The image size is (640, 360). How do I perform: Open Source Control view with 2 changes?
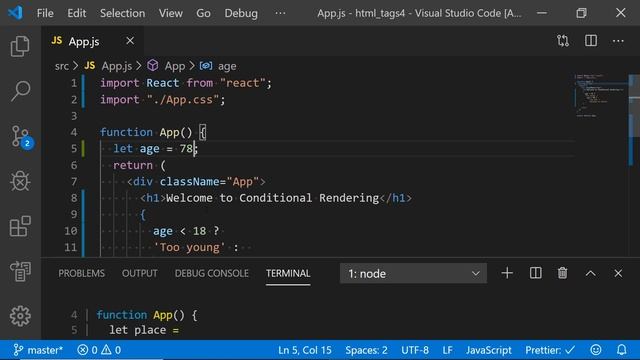pos(21,137)
